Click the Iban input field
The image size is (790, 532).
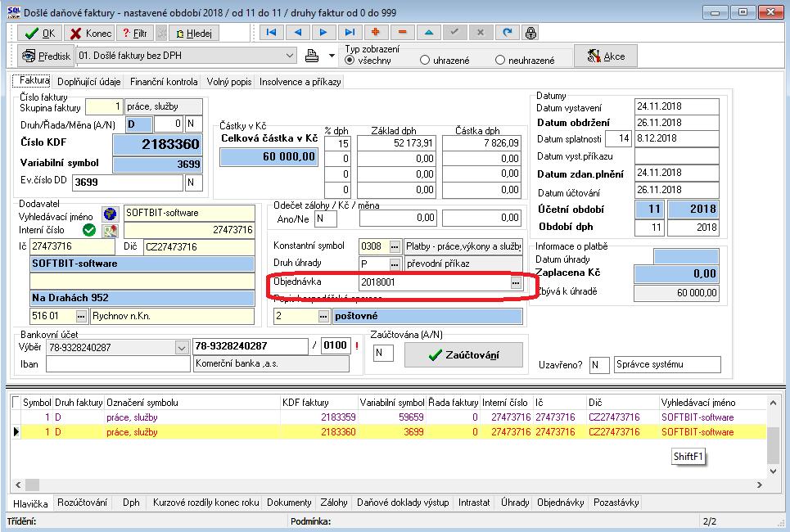point(118,364)
